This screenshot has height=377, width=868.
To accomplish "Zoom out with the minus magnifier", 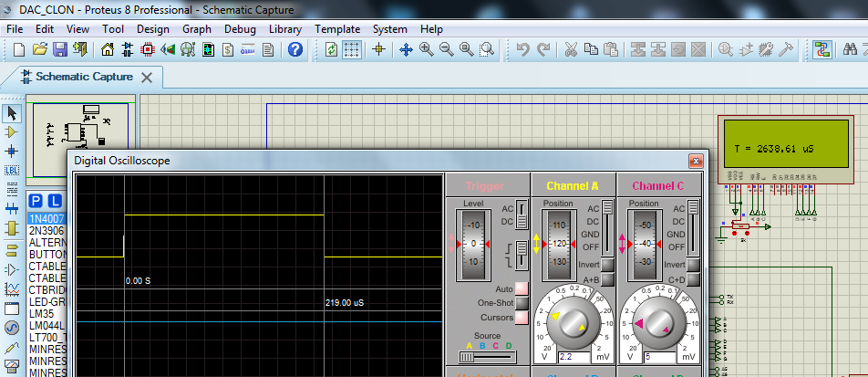I will point(446,50).
